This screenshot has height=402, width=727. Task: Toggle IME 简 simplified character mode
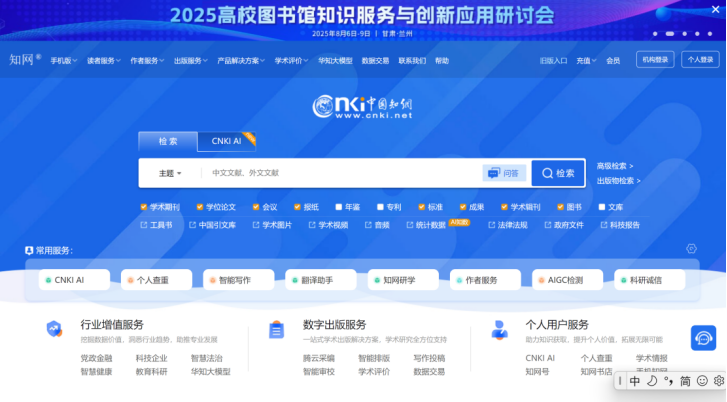point(685,381)
